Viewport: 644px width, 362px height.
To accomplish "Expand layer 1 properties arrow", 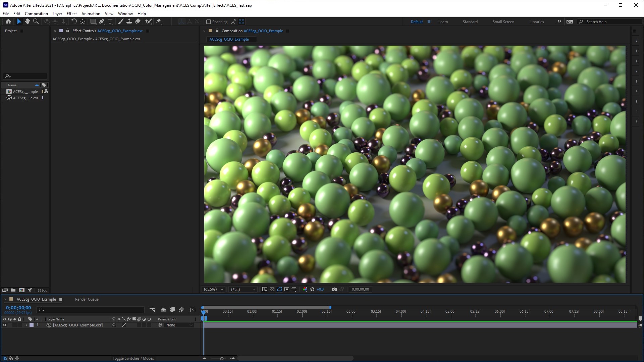I will pyautogui.click(x=26, y=325).
